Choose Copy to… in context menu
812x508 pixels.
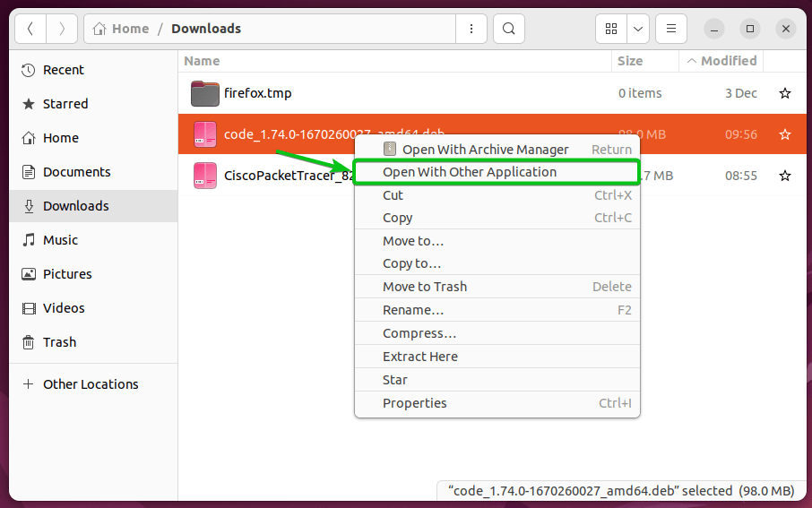coord(497,263)
